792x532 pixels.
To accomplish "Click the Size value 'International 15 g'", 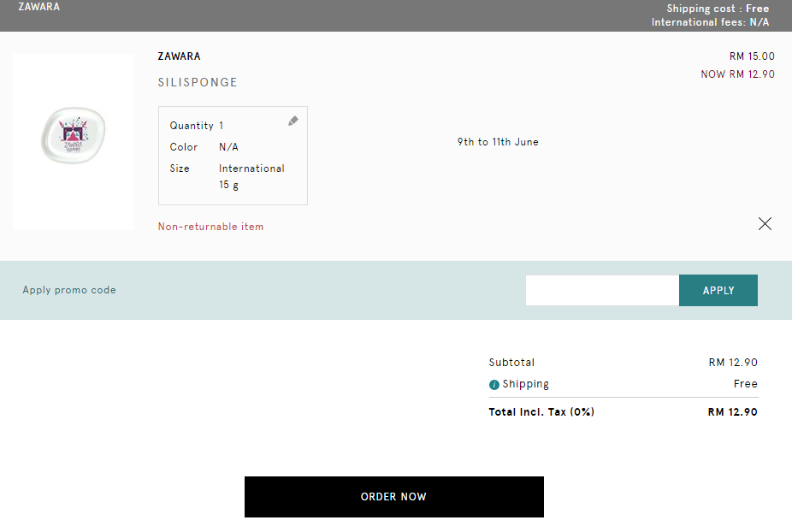I will (251, 176).
